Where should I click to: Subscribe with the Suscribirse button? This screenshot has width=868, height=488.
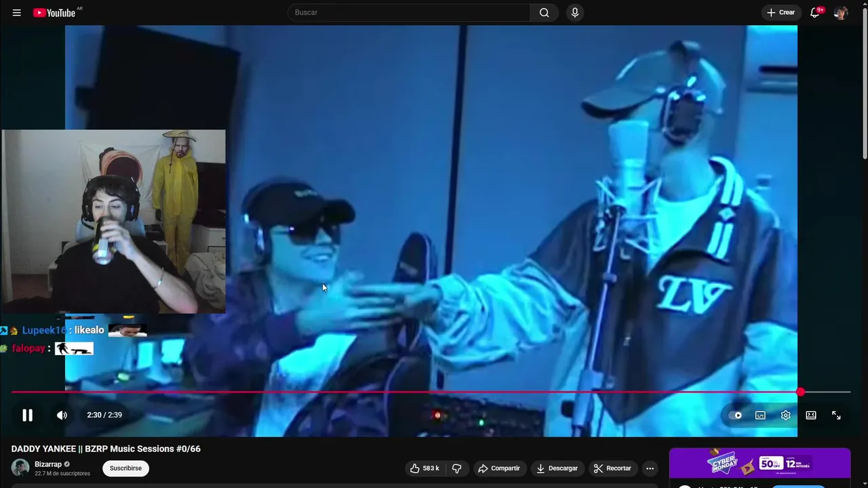pos(125,468)
